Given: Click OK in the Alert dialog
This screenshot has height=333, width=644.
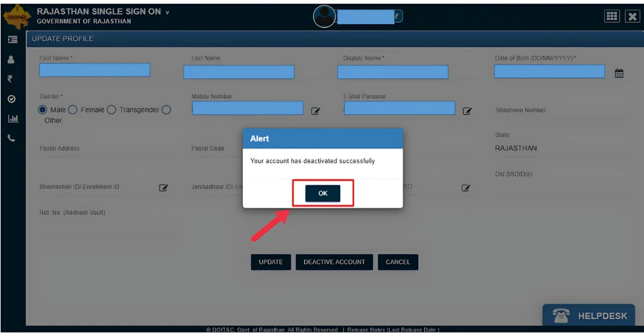Looking at the screenshot, I should (323, 193).
